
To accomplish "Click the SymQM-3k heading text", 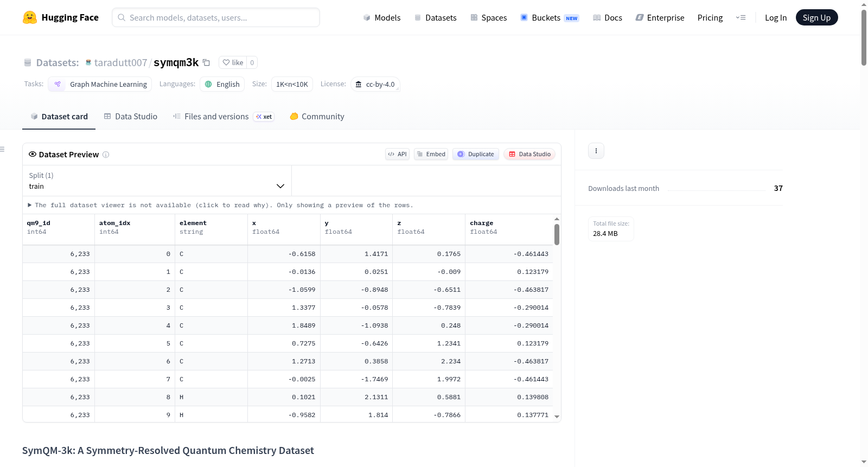I will point(168,451).
